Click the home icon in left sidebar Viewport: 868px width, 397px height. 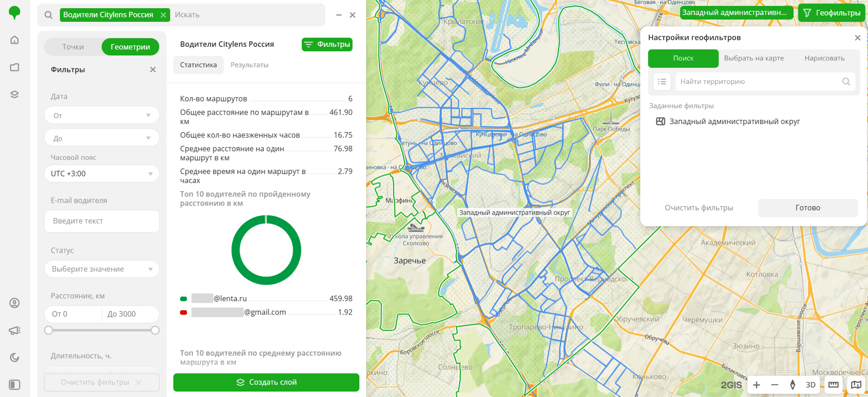(15, 40)
